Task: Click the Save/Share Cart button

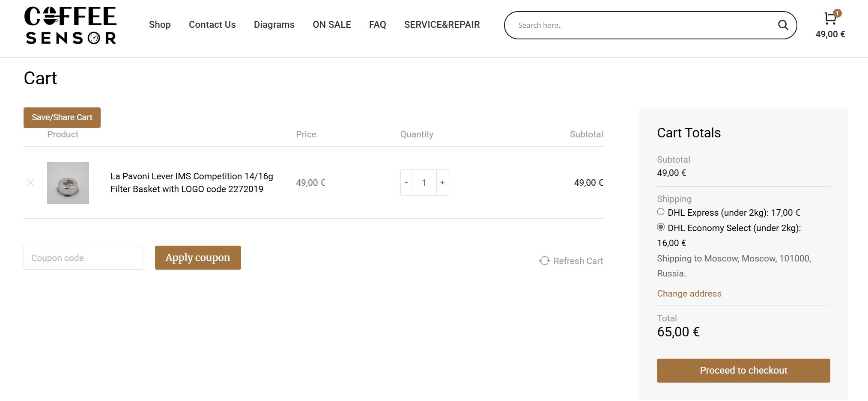Action: [62, 118]
